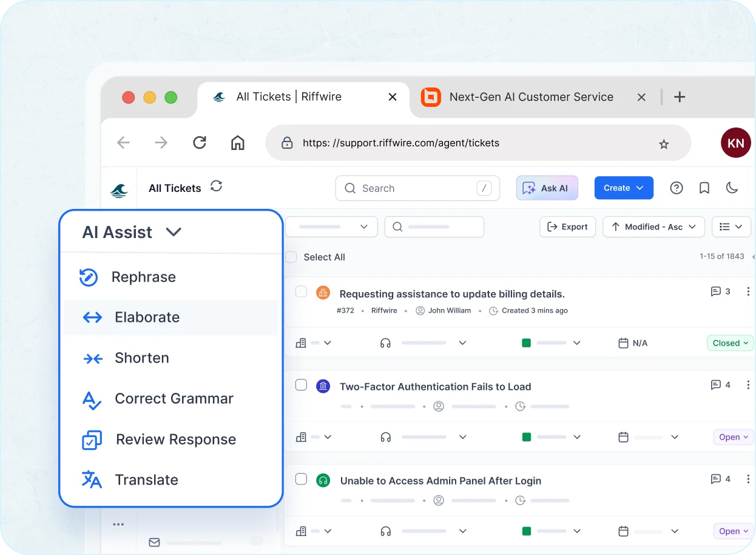Viewport: 756px width, 555px height.
Task: Click the Rephrase icon in AI Assist
Action: (89, 277)
